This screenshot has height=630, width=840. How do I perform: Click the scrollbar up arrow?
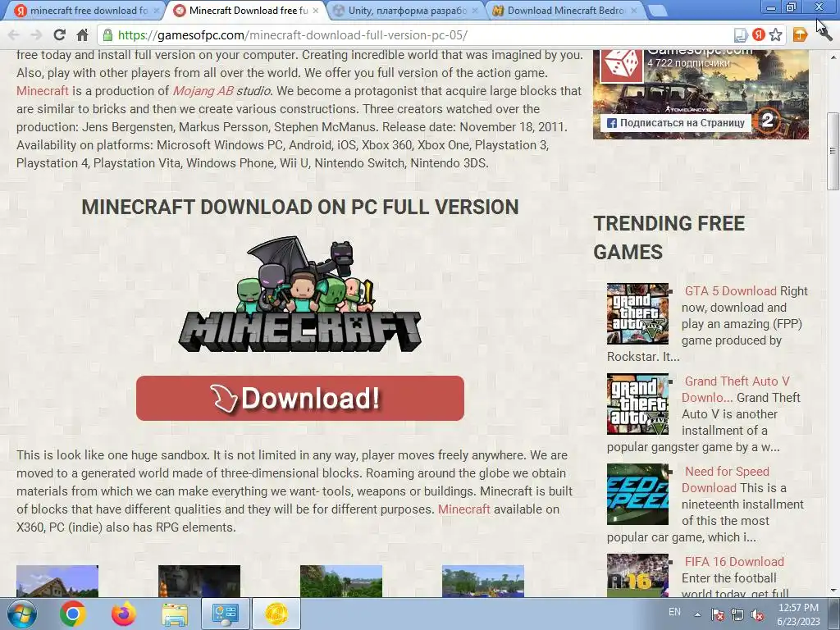(x=833, y=56)
